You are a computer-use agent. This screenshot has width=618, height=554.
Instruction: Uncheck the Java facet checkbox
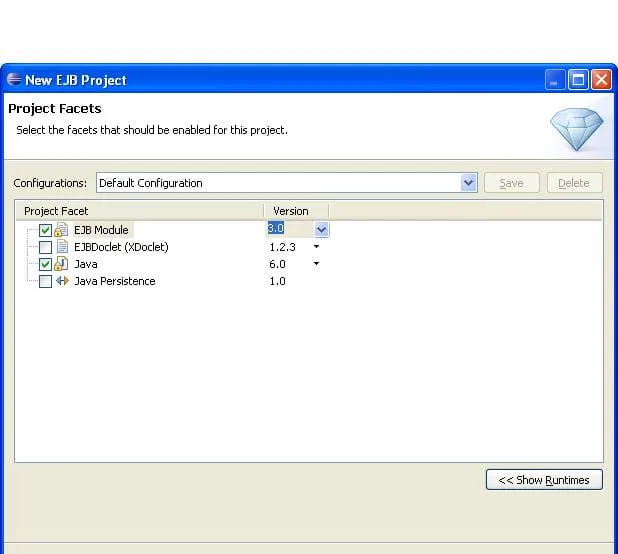pyautogui.click(x=45, y=264)
